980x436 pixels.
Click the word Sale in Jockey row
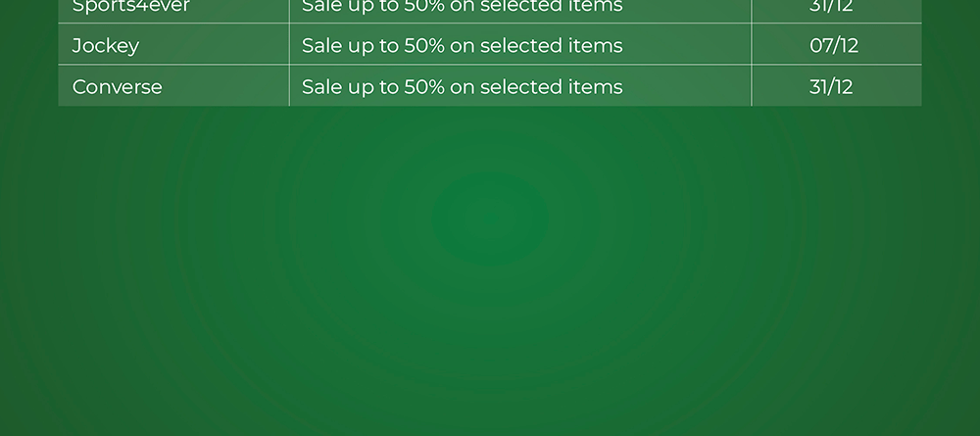[x=321, y=46]
